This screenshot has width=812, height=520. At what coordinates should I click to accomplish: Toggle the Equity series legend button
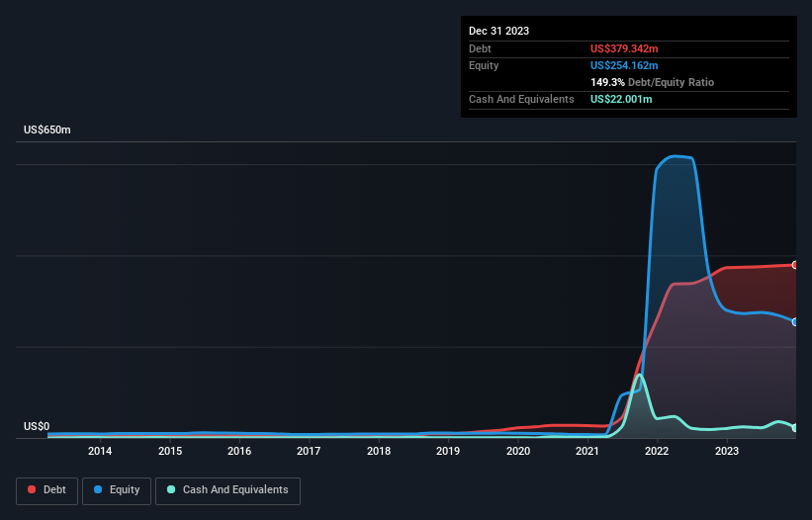(117, 490)
